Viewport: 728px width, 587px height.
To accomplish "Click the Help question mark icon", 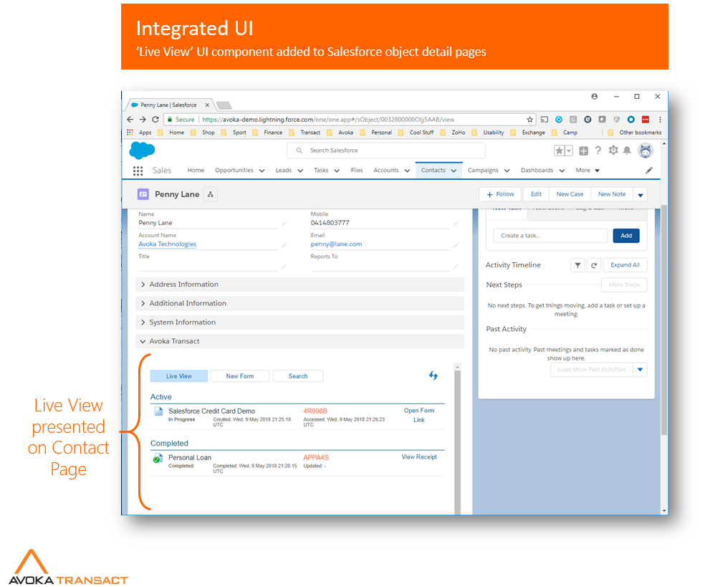I will tap(598, 151).
